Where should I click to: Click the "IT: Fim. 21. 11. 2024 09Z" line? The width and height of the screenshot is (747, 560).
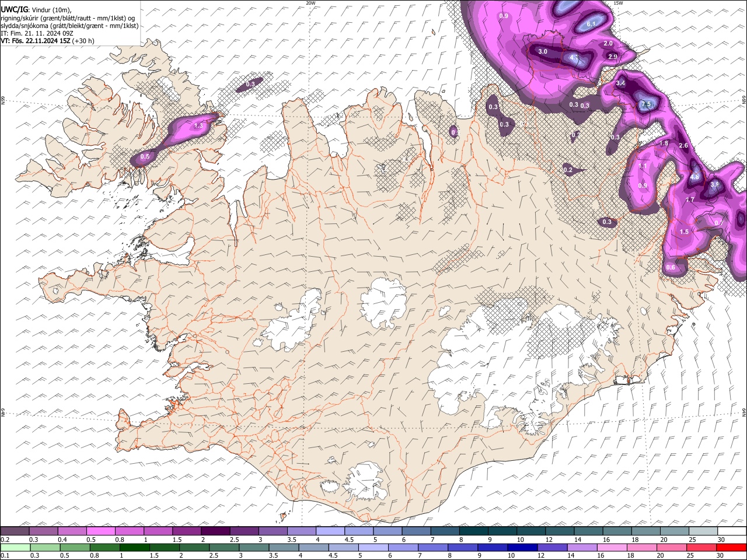37,33
